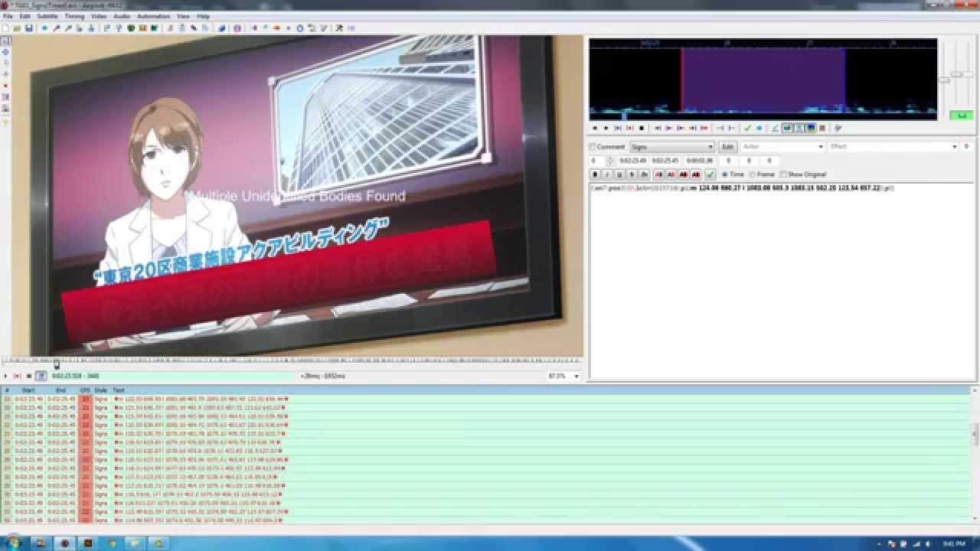
Task: Select the Vector clip visual tool
Action: pyautogui.click(x=5, y=108)
